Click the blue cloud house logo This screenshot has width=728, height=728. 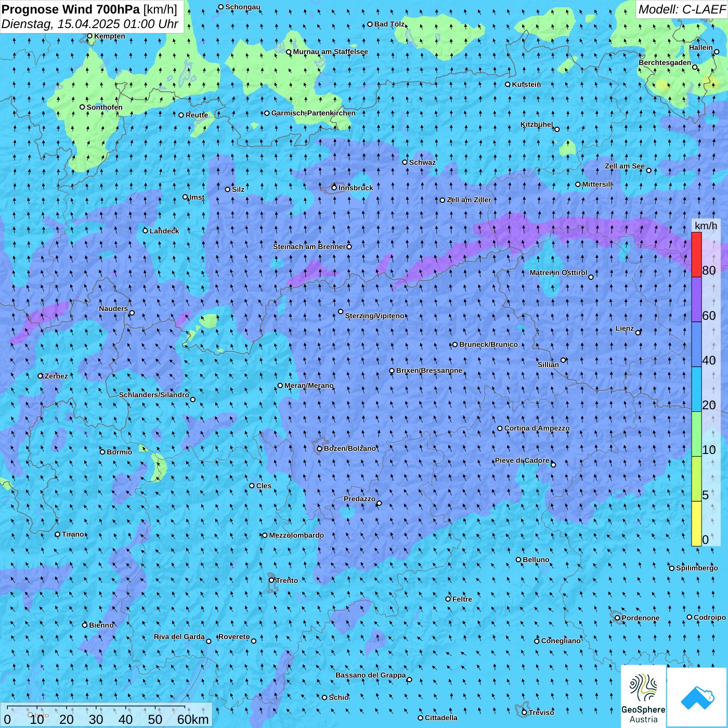pos(697,697)
